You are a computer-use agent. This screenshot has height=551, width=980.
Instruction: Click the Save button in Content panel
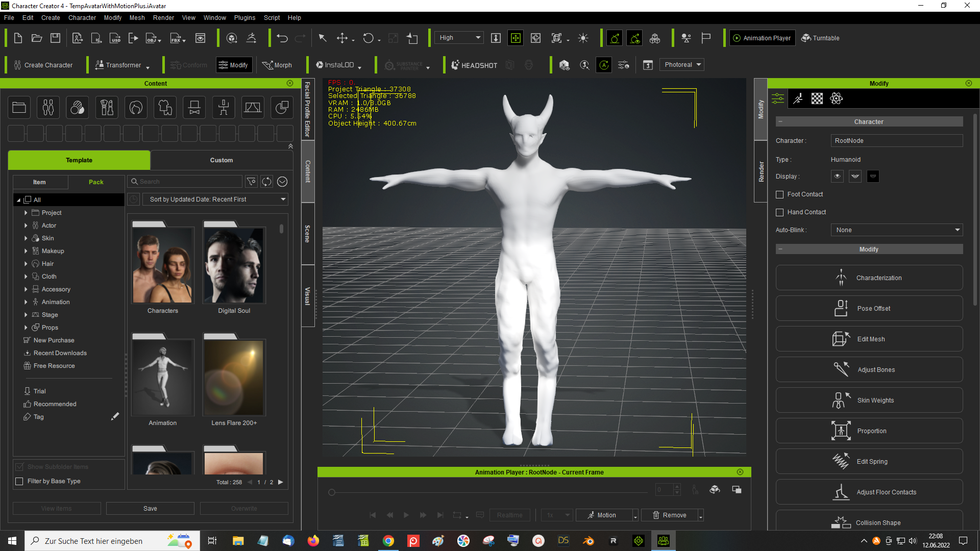coord(150,509)
